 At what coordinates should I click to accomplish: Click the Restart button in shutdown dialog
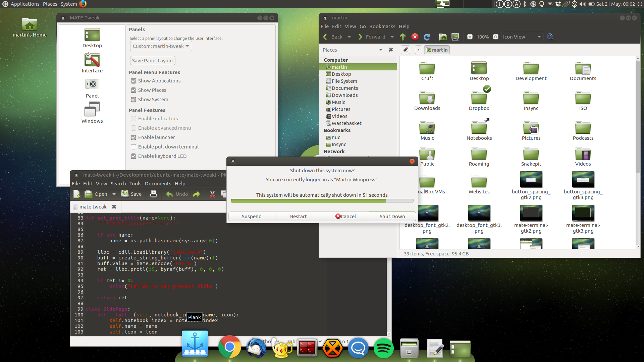click(298, 216)
